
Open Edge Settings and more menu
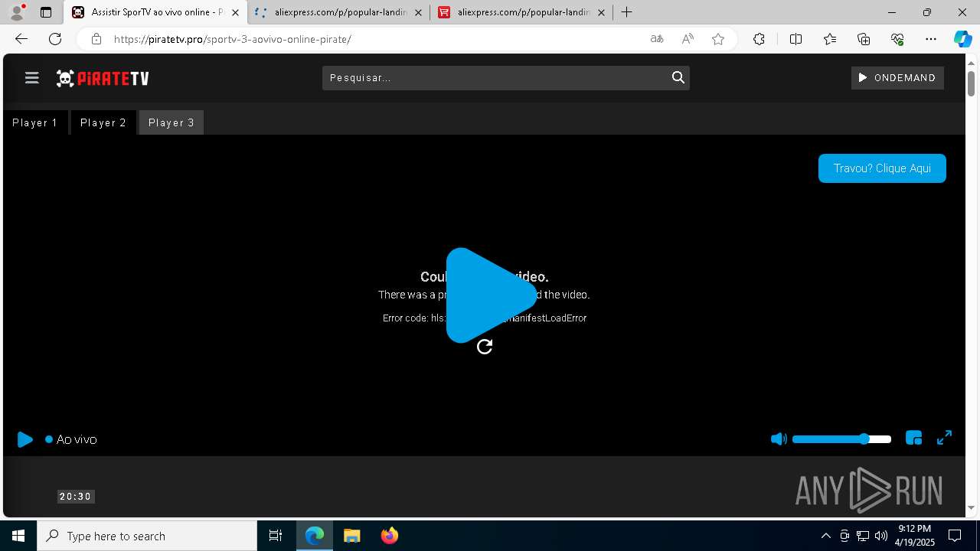[x=931, y=39]
